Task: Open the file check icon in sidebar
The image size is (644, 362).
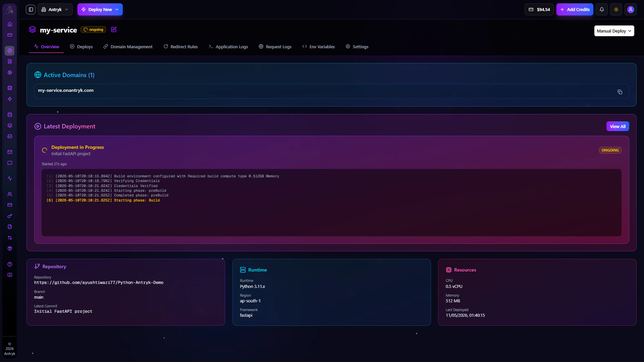Action: tap(10, 227)
